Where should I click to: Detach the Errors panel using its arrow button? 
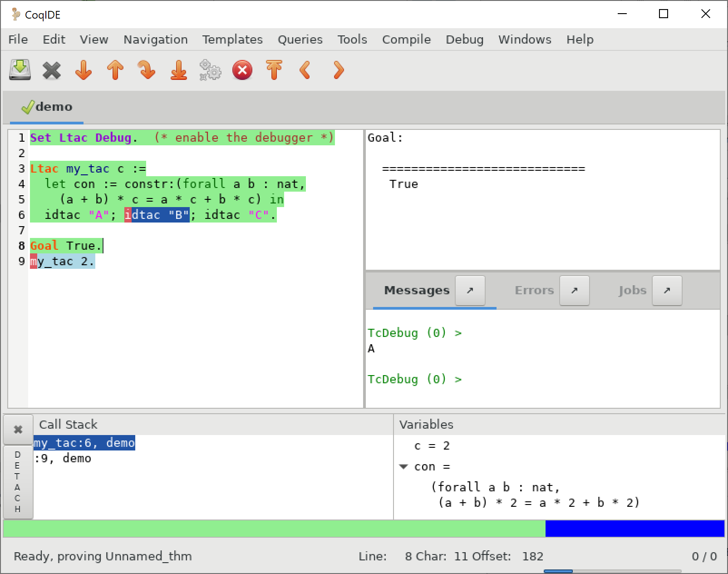coord(575,291)
